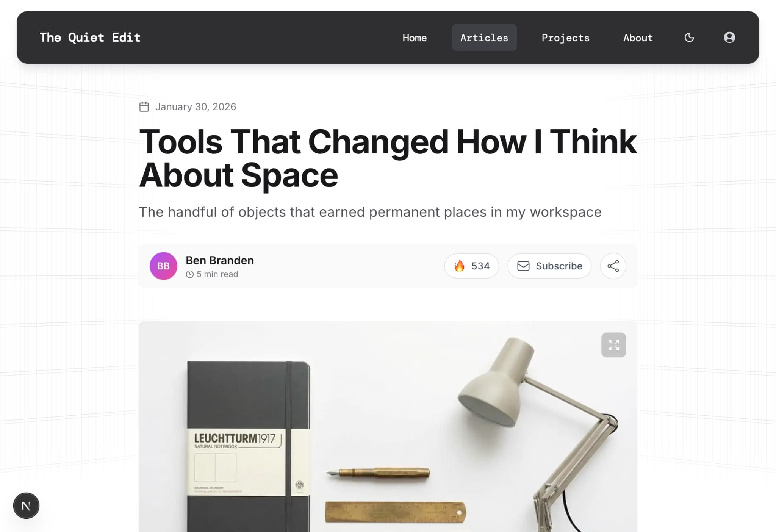Click the fire reaction icon

pyautogui.click(x=459, y=266)
